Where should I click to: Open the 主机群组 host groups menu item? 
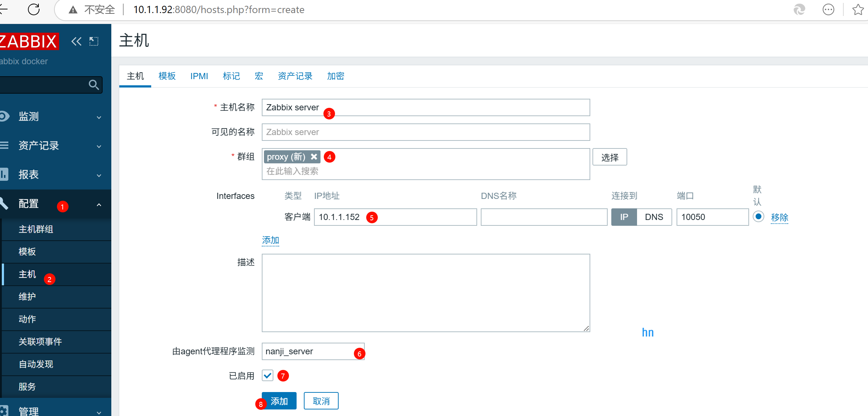coord(36,229)
